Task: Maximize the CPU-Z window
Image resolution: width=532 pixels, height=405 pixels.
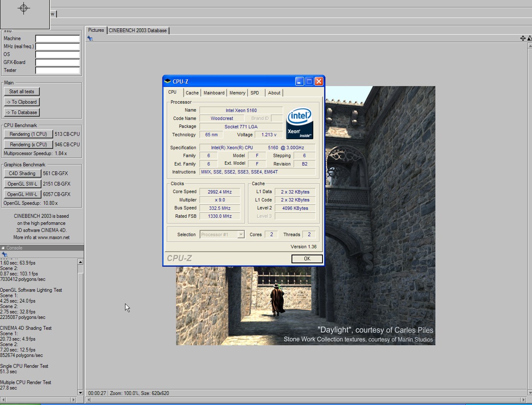Action: coord(309,82)
